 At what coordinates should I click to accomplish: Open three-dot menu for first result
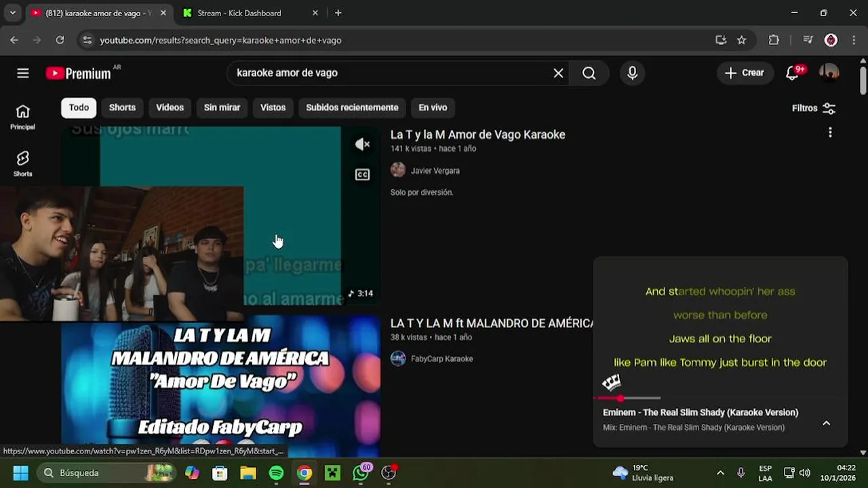click(x=830, y=133)
